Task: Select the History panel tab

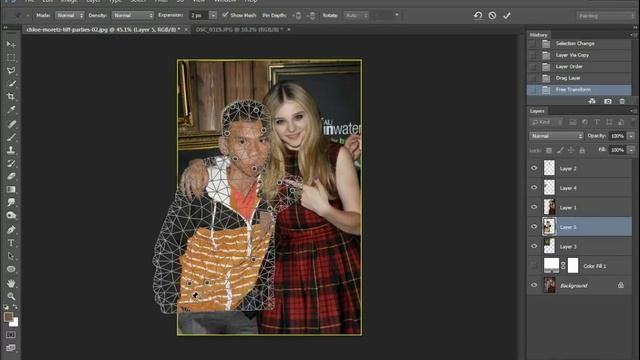Action: click(x=538, y=35)
